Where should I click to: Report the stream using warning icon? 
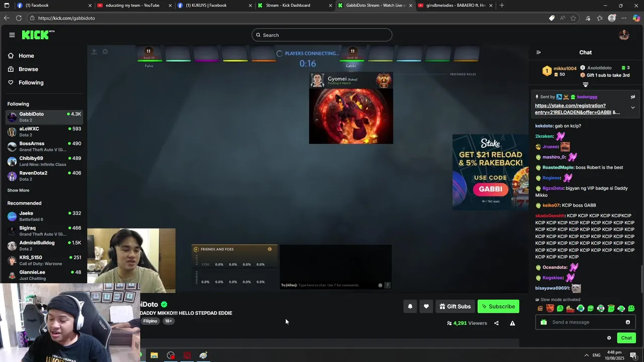(x=512, y=323)
